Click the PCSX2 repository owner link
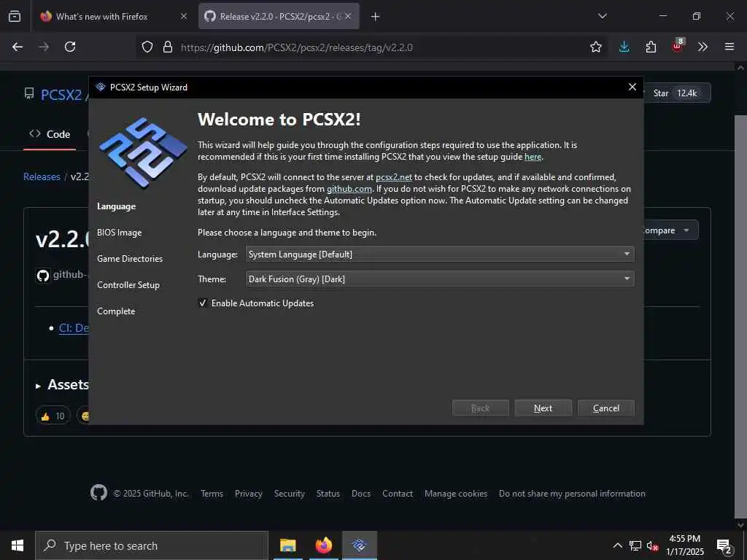Image resolution: width=747 pixels, height=560 pixels. [61, 95]
